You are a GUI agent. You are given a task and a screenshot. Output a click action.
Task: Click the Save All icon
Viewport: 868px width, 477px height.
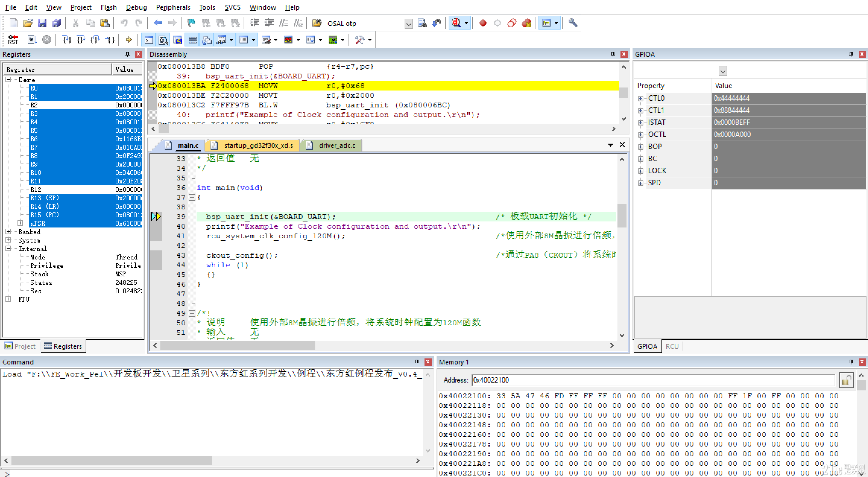[x=57, y=23]
